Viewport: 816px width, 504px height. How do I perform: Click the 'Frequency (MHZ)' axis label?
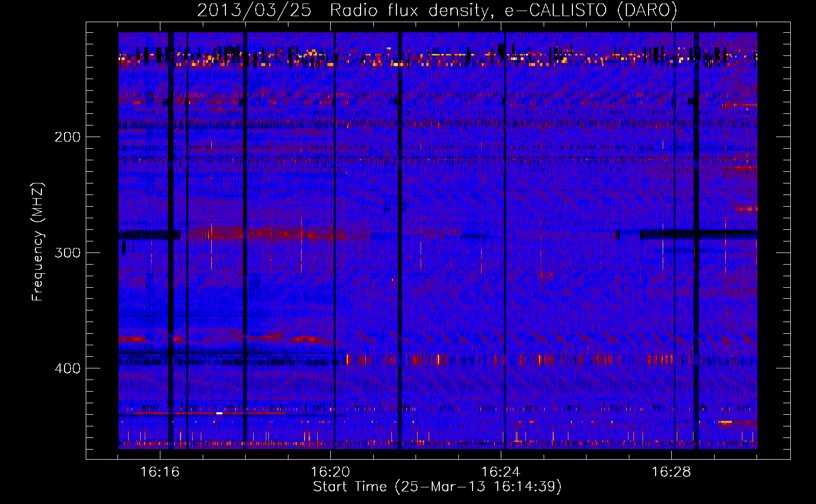pyautogui.click(x=38, y=242)
